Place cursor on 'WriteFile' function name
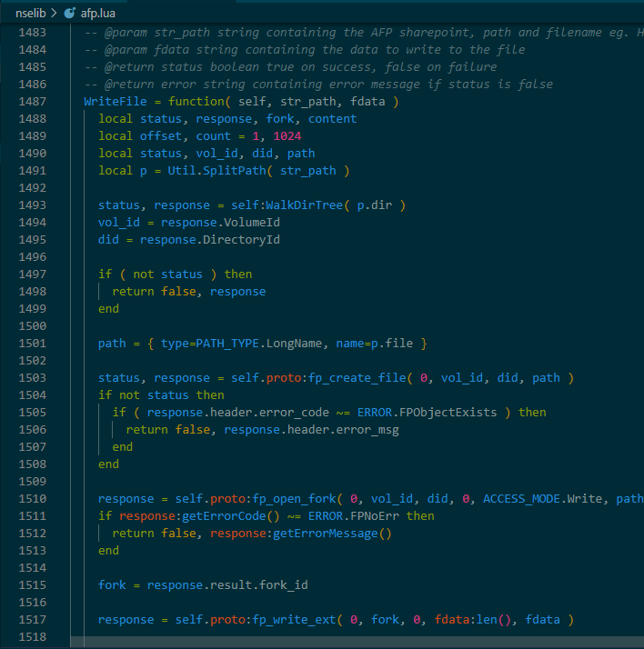 116,102
